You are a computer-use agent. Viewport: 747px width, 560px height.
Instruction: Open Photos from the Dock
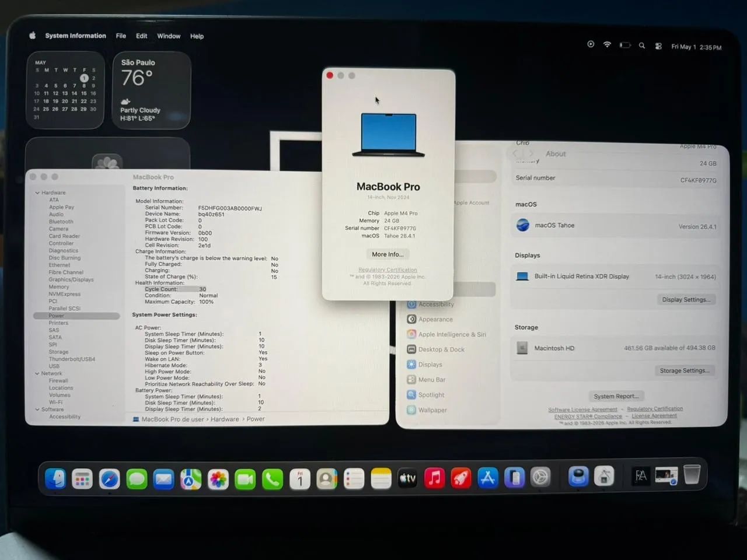(218, 479)
